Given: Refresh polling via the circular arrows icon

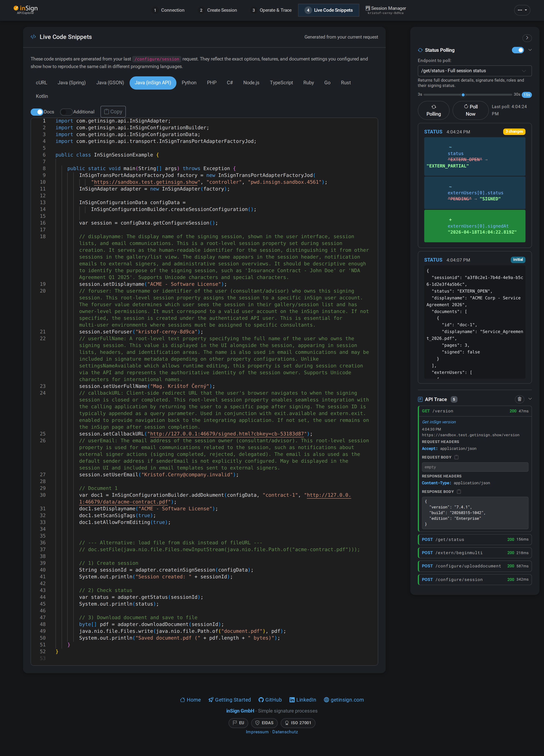Looking at the screenshot, I should (433, 110).
